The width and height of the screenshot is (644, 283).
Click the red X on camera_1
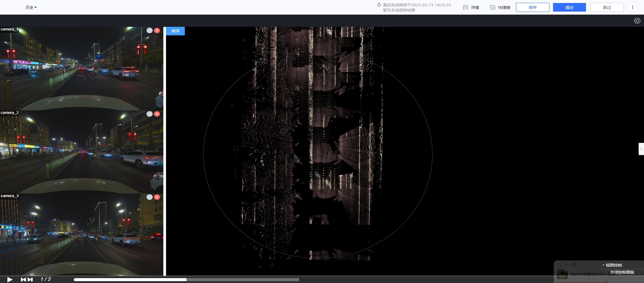coord(157,31)
